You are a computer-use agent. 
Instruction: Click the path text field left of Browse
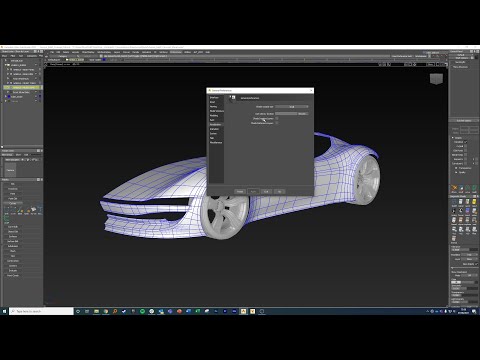coord(286,114)
